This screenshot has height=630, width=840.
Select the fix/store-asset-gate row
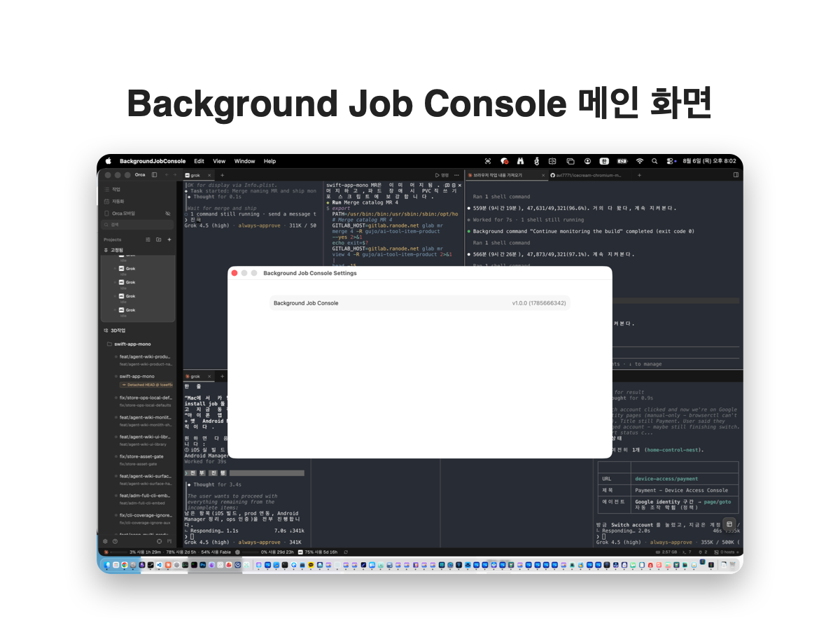[143, 459]
